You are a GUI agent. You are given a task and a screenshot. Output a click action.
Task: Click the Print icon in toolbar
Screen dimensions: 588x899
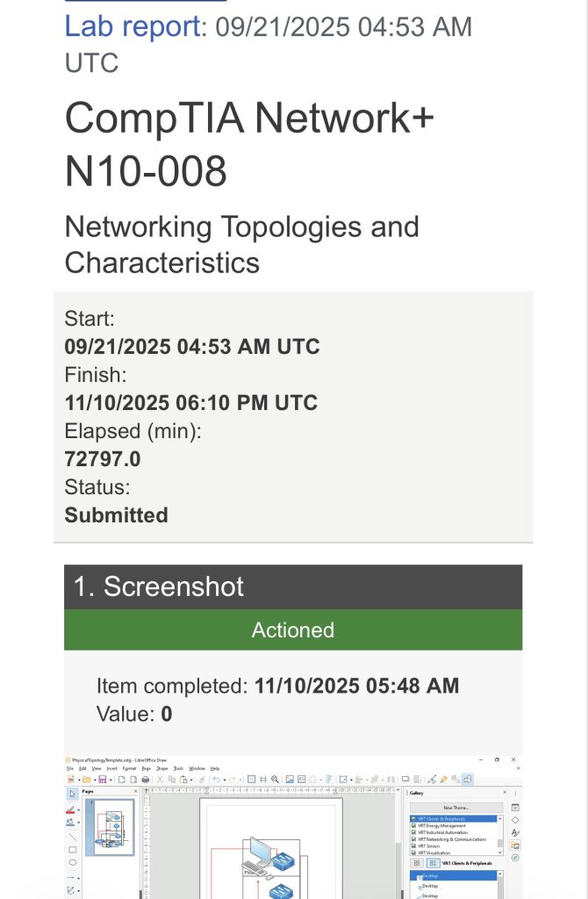tap(146, 780)
